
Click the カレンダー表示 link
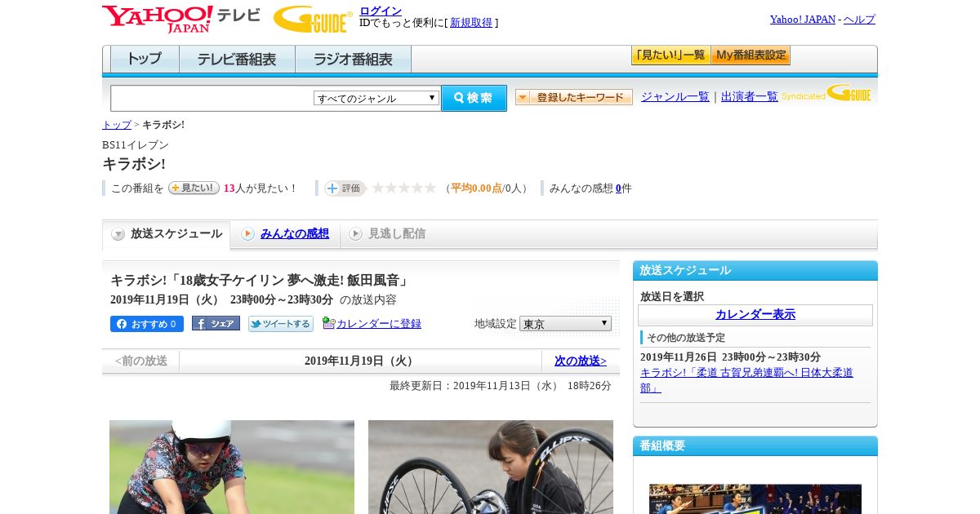point(755,315)
